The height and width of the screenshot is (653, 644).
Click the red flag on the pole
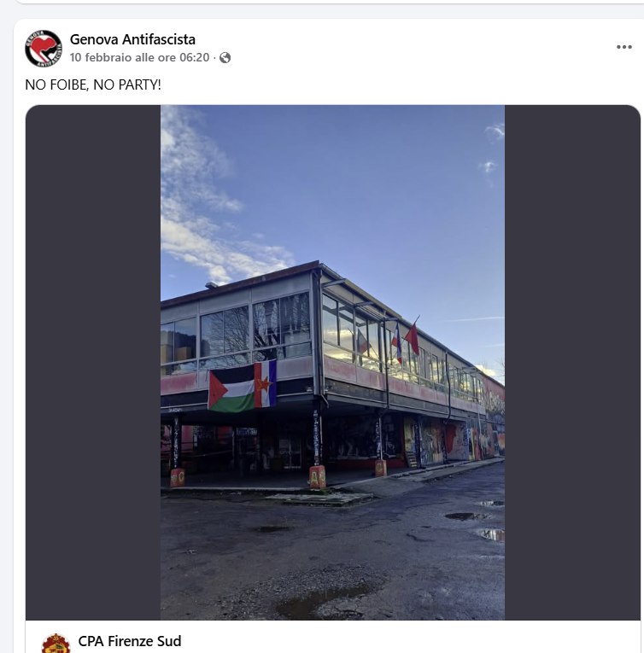pos(413,336)
